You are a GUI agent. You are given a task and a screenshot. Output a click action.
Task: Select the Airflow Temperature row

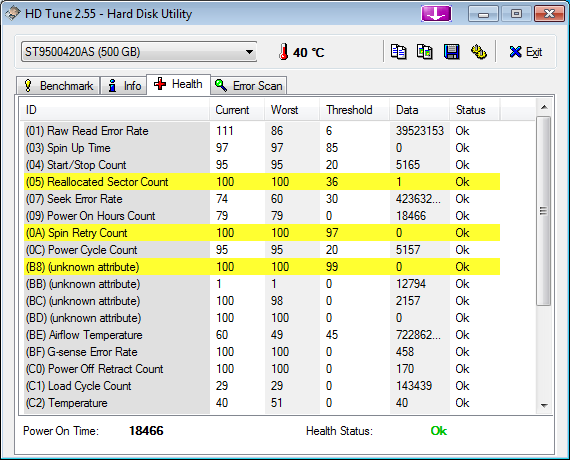(262, 335)
